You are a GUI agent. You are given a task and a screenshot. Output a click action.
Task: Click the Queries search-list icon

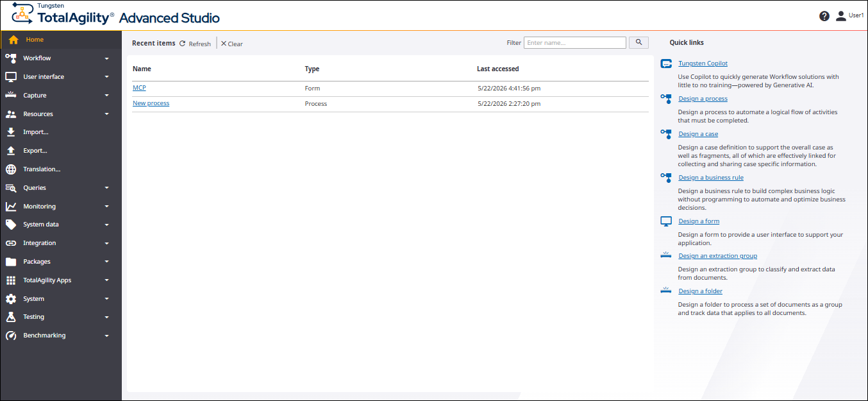(x=11, y=188)
